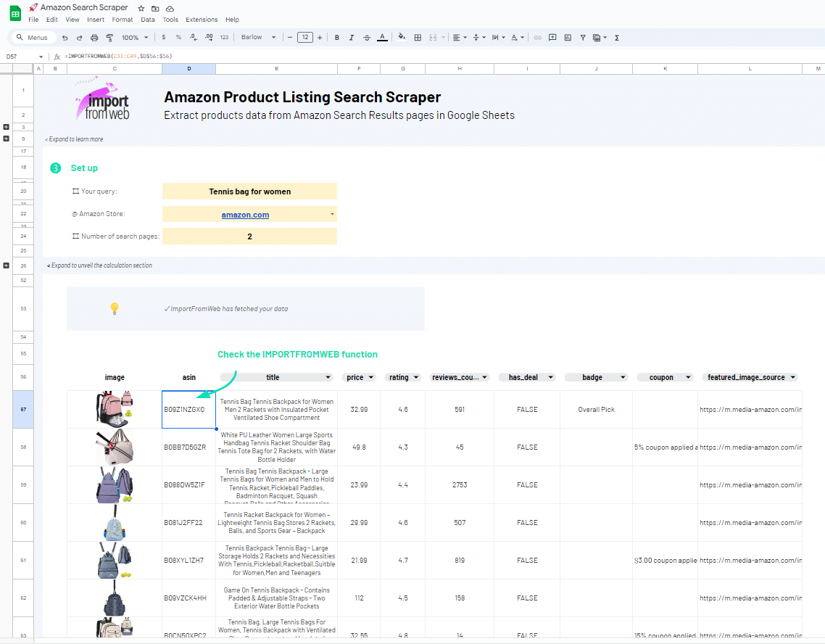This screenshot has height=644, width=825.
Task: Apply strikethrough formatting
Action: [x=367, y=38]
